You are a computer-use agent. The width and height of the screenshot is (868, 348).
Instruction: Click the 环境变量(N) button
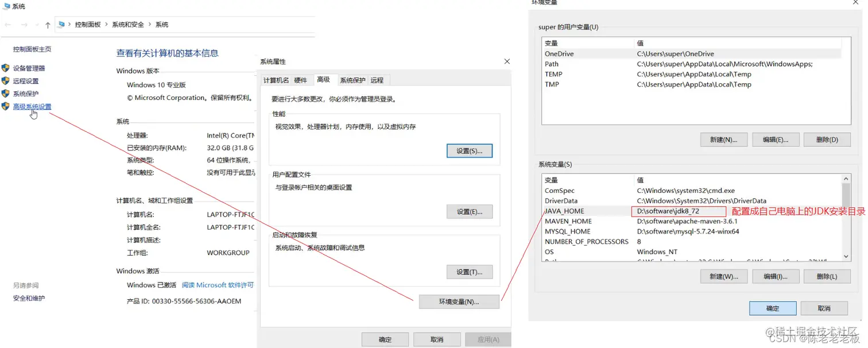pyautogui.click(x=459, y=301)
